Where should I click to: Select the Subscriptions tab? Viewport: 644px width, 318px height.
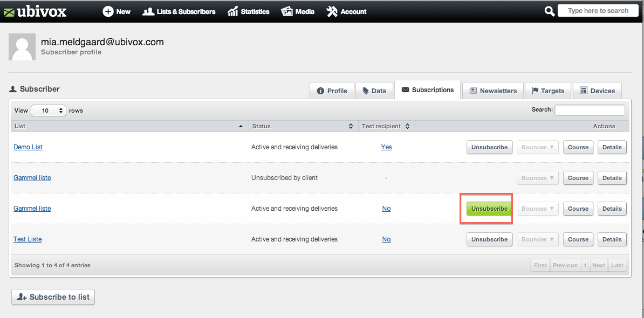pos(428,90)
